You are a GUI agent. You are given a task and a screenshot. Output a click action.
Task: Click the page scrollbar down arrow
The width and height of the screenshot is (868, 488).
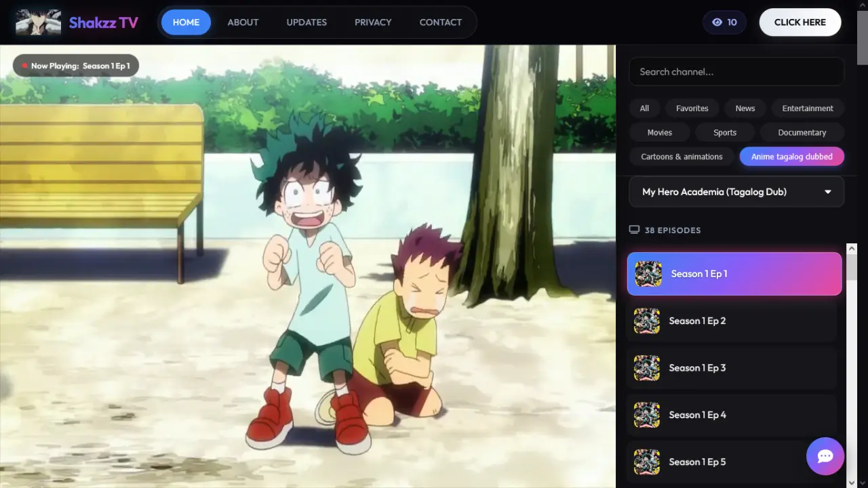[x=863, y=483]
